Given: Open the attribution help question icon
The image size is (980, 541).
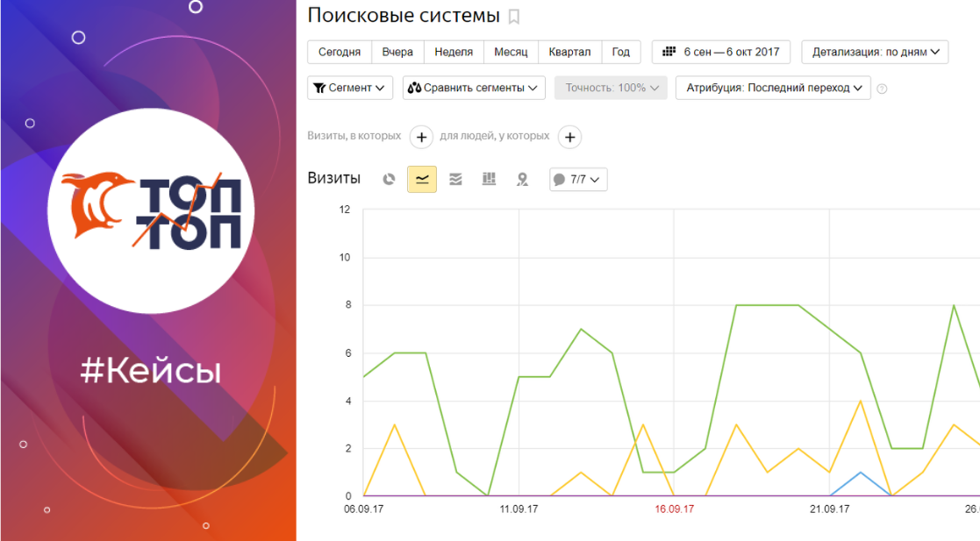Looking at the screenshot, I should tap(882, 89).
